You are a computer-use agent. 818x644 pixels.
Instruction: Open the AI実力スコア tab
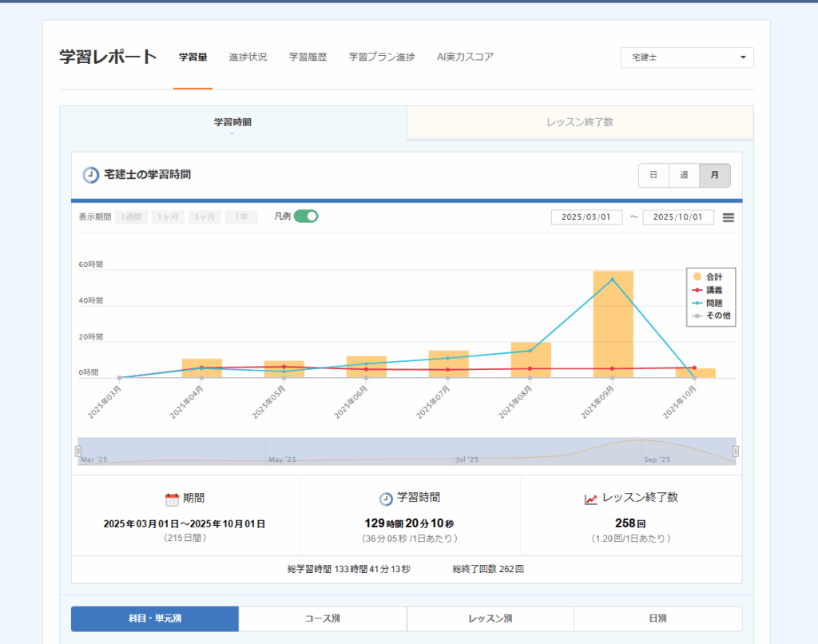465,58
